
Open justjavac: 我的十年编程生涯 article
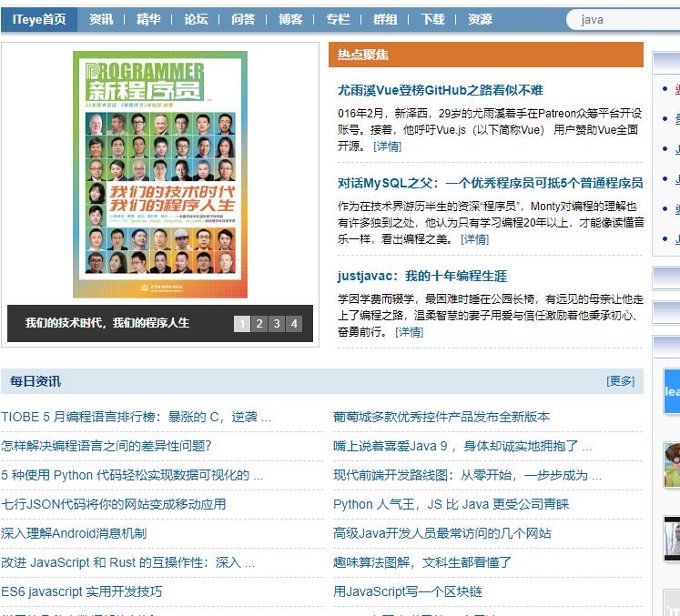[422, 276]
